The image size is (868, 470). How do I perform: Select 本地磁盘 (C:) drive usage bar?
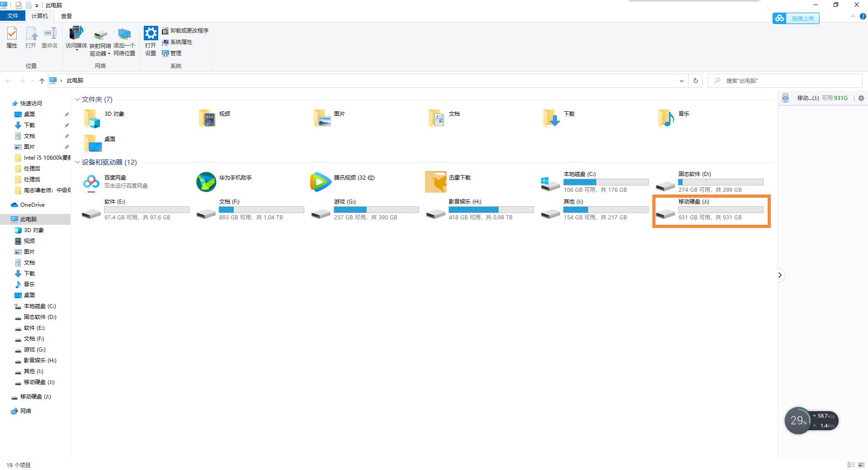click(x=606, y=182)
